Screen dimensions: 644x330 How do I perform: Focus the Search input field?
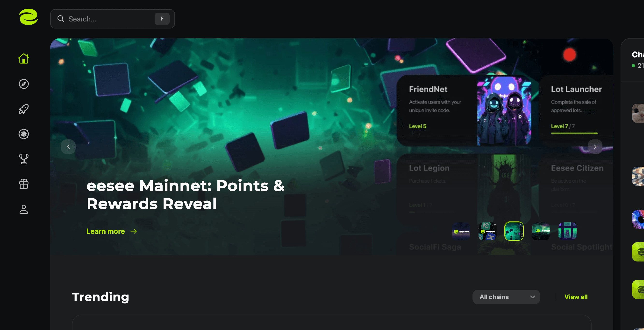point(112,19)
